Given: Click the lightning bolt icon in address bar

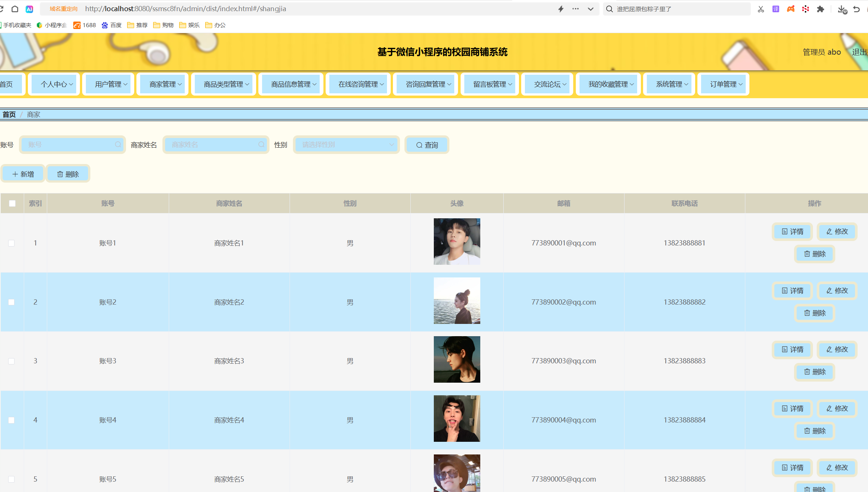Looking at the screenshot, I should (x=561, y=9).
